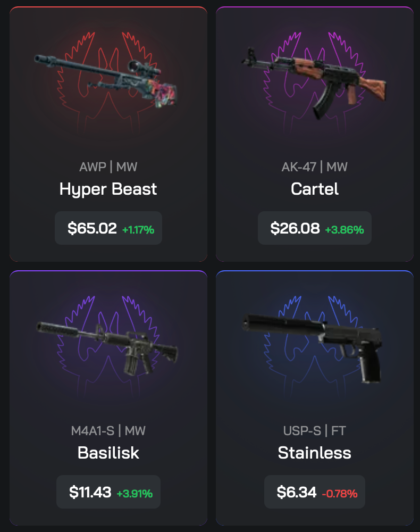Click the M4A1-S | MW label
The image size is (420, 532).
point(108,430)
